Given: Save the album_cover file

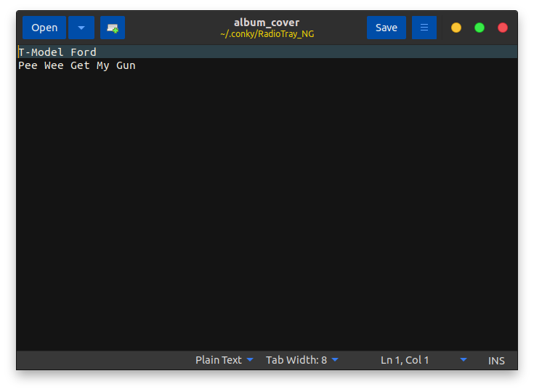Looking at the screenshot, I should click(x=387, y=28).
